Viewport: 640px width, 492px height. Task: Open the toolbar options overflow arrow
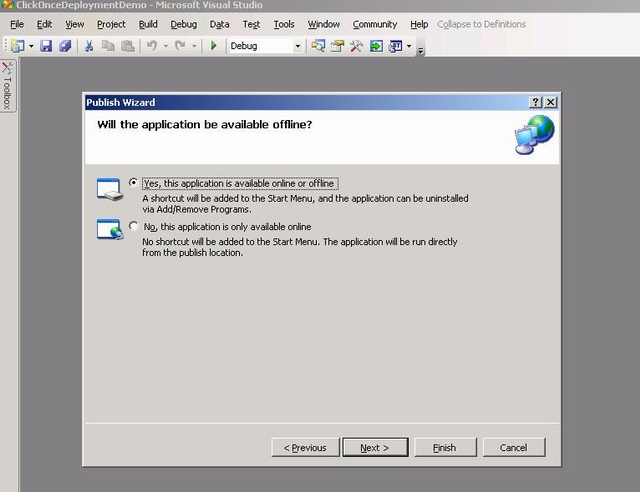click(421, 51)
